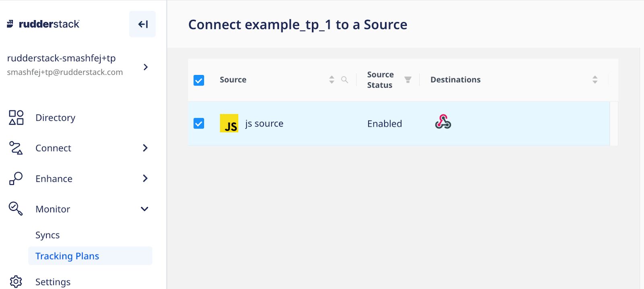Click the Monitor magnifier icon
Image resolution: width=644 pixels, height=289 pixels.
16,208
